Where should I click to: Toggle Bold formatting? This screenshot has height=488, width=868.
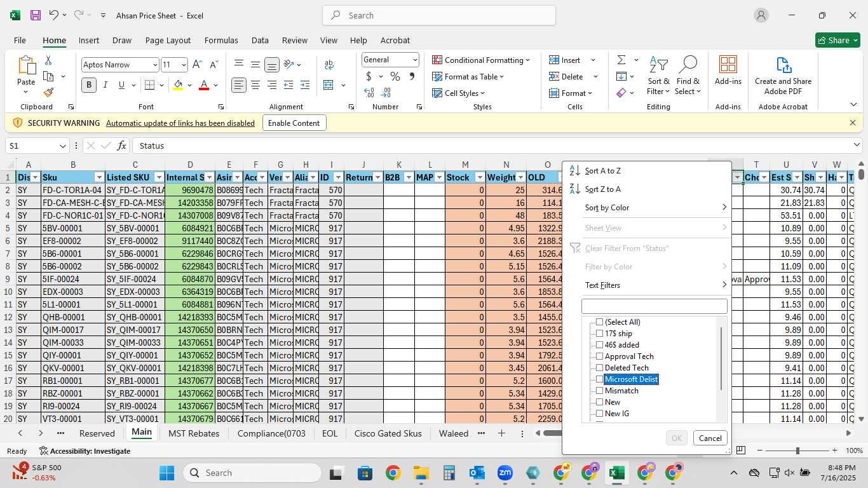(x=89, y=85)
